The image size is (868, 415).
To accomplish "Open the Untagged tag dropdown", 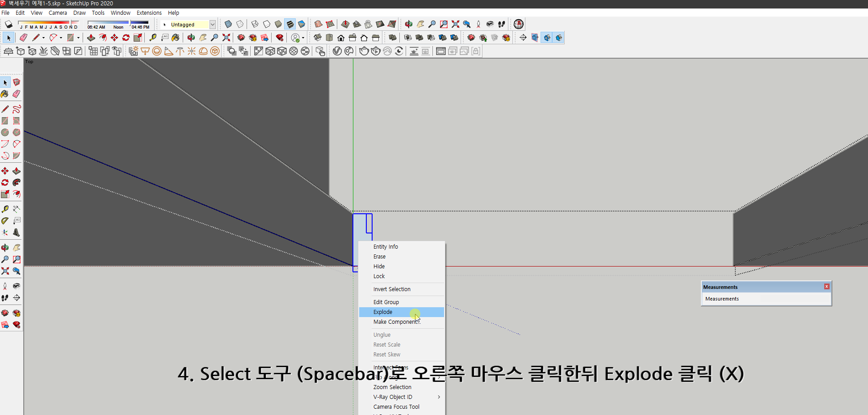I will 213,24.
